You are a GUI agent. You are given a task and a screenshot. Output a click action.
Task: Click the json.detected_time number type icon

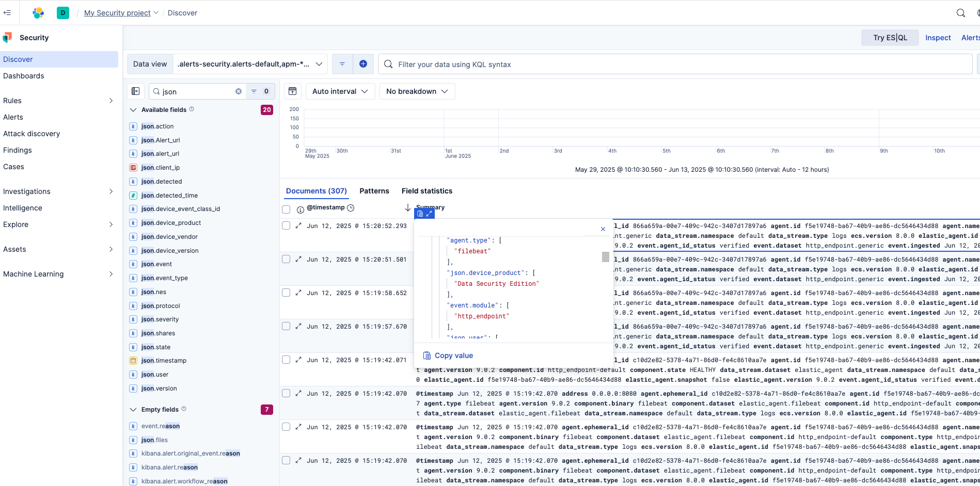point(133,196)
